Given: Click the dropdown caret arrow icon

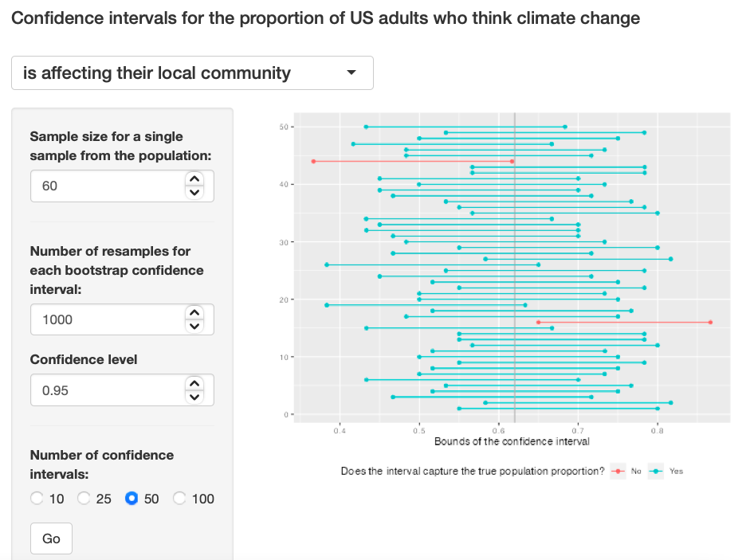Looking at the screenshot, I should tap(351, 73).
